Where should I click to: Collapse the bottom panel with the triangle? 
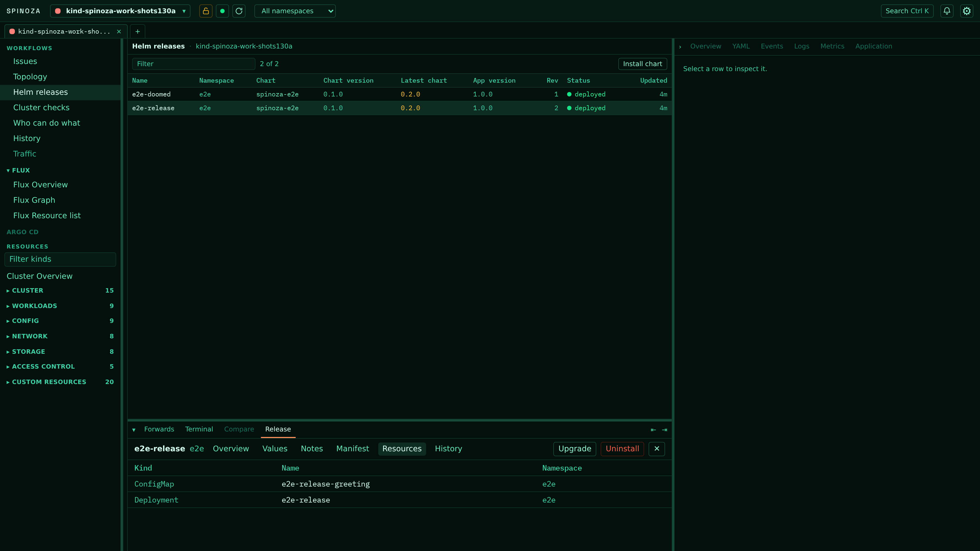point(134,430)
